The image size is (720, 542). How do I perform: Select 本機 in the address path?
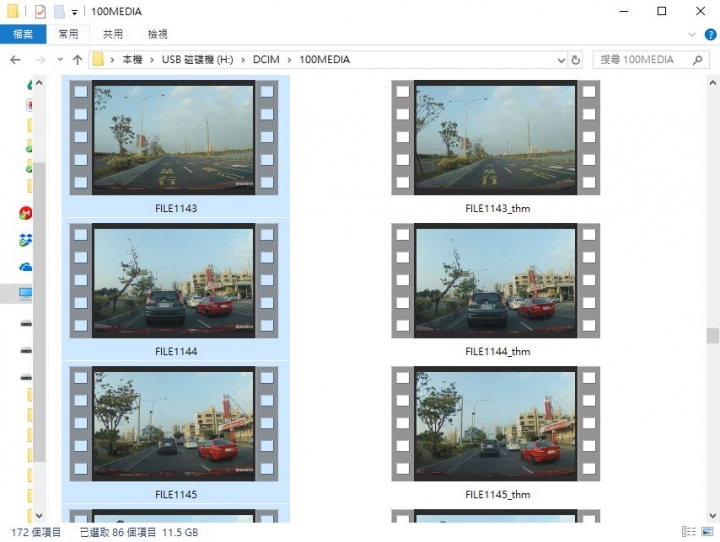[x=132, y=60]
